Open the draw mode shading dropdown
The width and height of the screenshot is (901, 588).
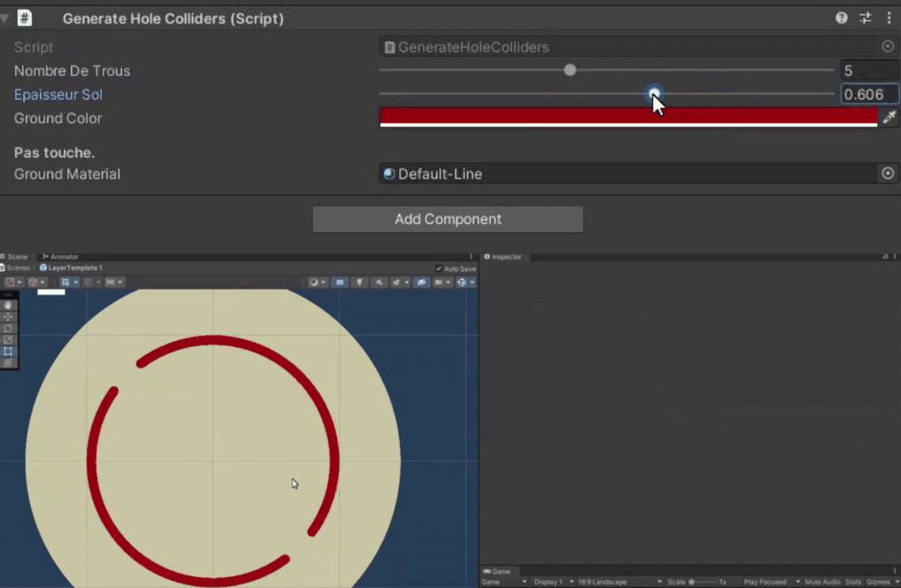click(x=317, y=282)
